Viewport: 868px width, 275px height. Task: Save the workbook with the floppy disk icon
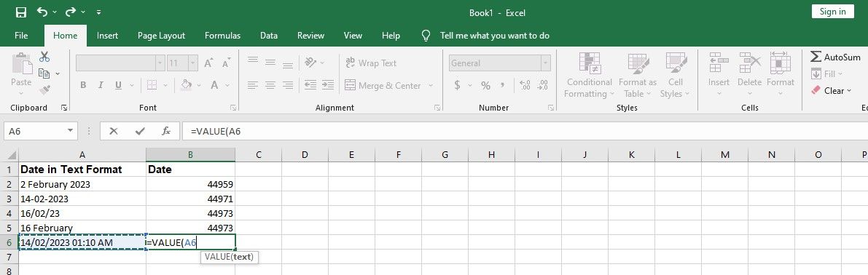[x=21, y=12]
